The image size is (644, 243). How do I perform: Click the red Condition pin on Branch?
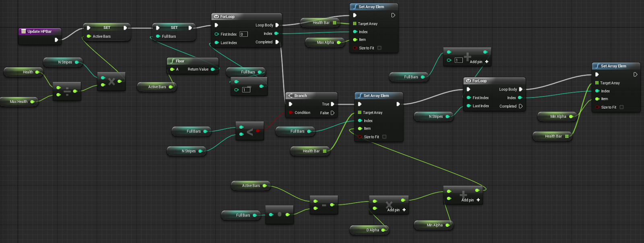[x=290, y=113]
